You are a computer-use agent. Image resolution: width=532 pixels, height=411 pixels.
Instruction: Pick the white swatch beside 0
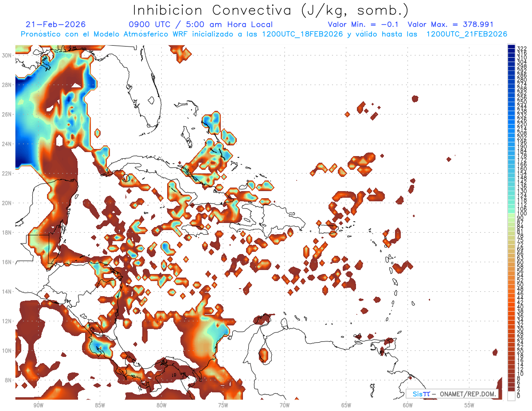512,396
